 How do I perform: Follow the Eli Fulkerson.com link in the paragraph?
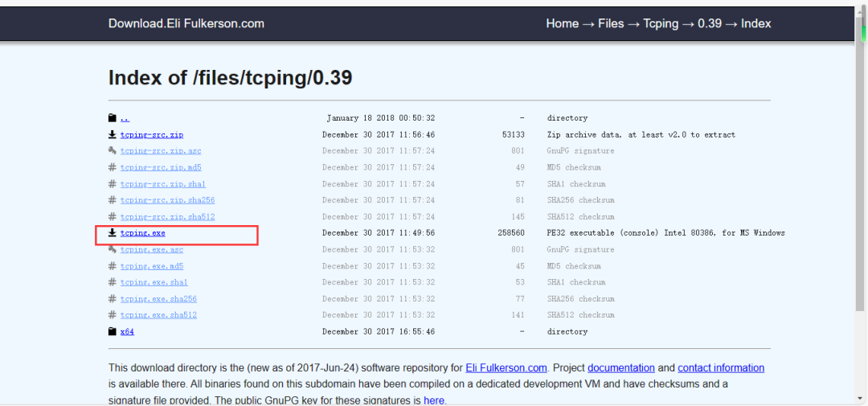[x=506, y=367]
